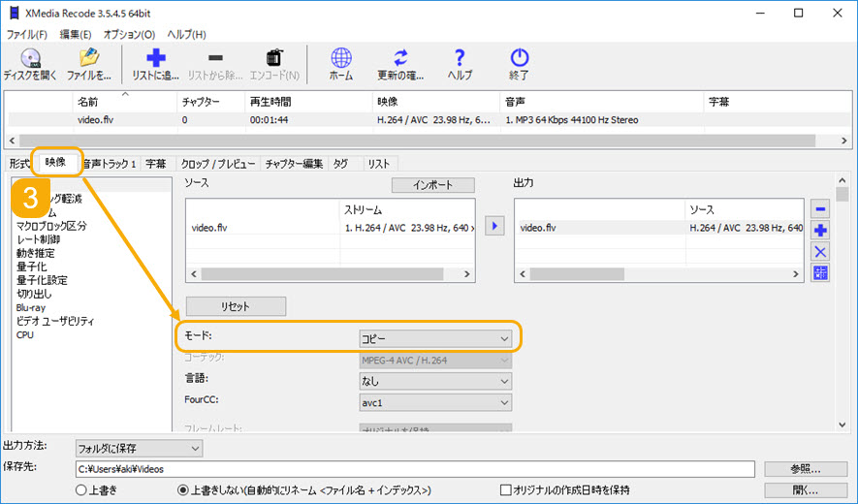
Task: Click the 再生時間 column header
Action: (x=308, y=102)
